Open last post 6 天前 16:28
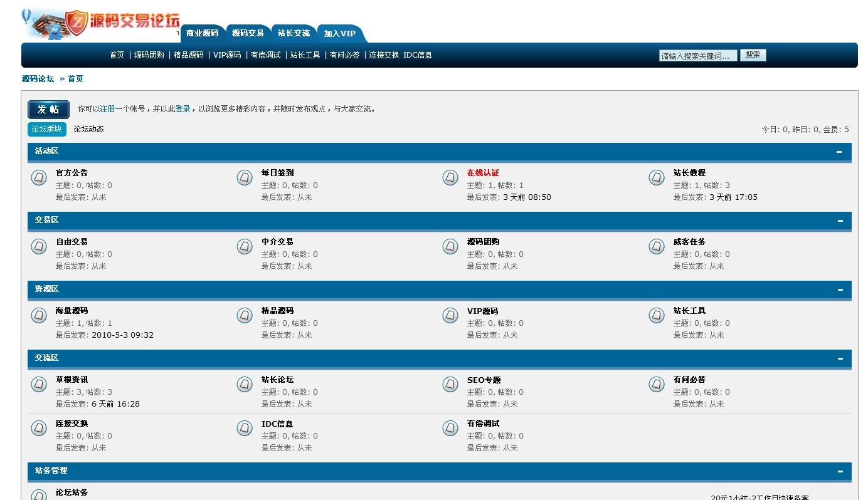The image size is (868, 500). (115, 404)
